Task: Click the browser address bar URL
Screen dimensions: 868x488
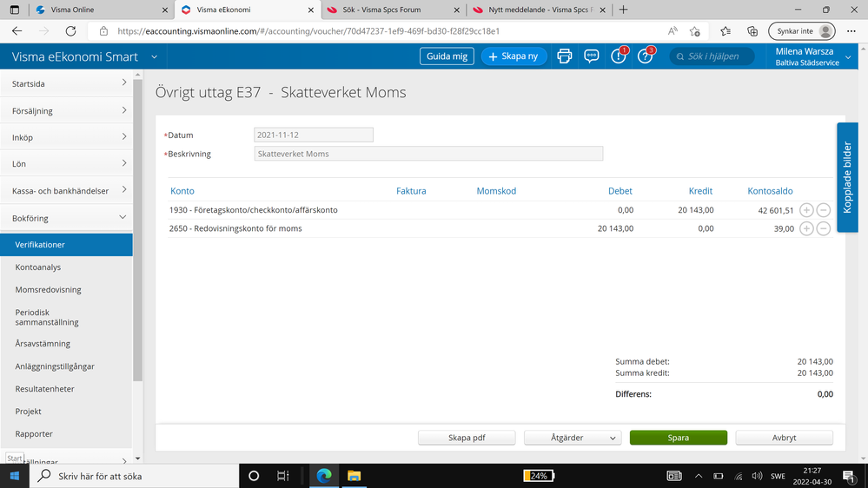Action: 308,31
